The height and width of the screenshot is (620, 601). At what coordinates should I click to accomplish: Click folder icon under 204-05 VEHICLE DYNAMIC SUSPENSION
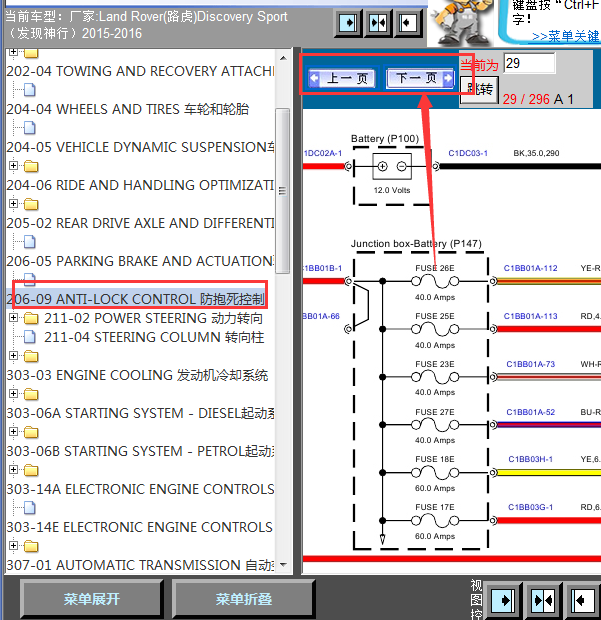(31, 166)
